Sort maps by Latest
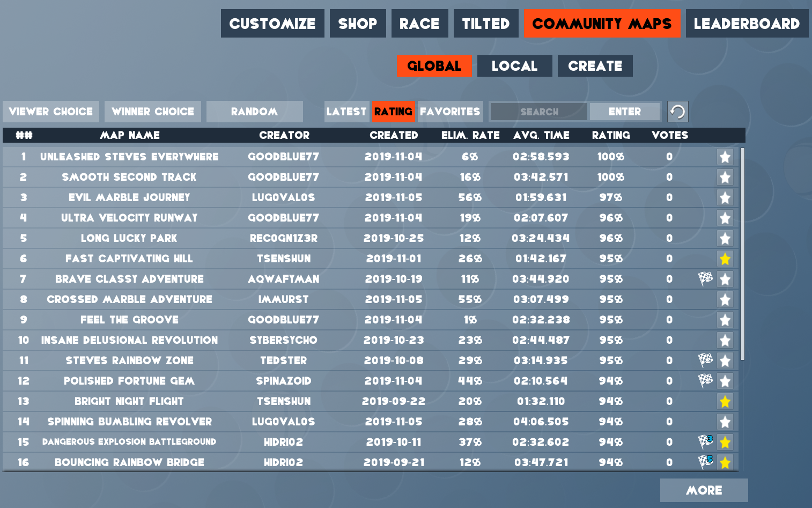The width and height of the screenshot is (812, 508). 346,112
